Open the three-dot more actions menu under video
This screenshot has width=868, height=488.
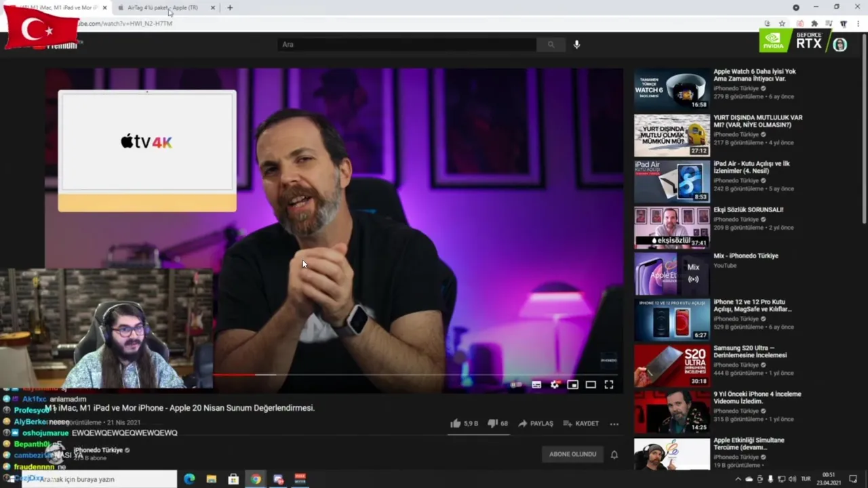pyautogui.click(x=614, y=424)
